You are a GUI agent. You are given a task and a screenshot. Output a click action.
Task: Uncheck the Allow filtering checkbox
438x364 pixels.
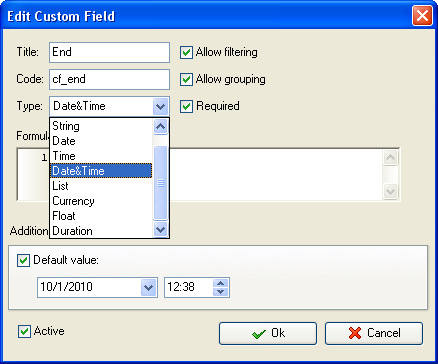186,52
